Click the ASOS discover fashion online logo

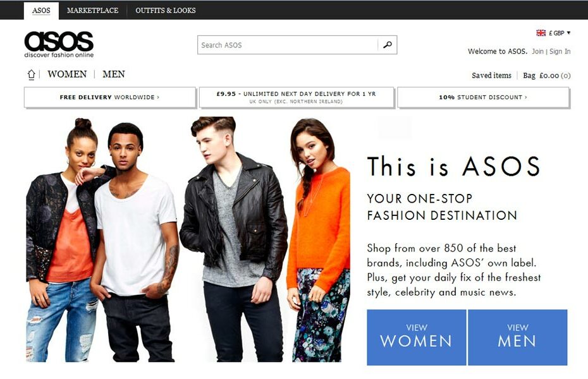59,44
